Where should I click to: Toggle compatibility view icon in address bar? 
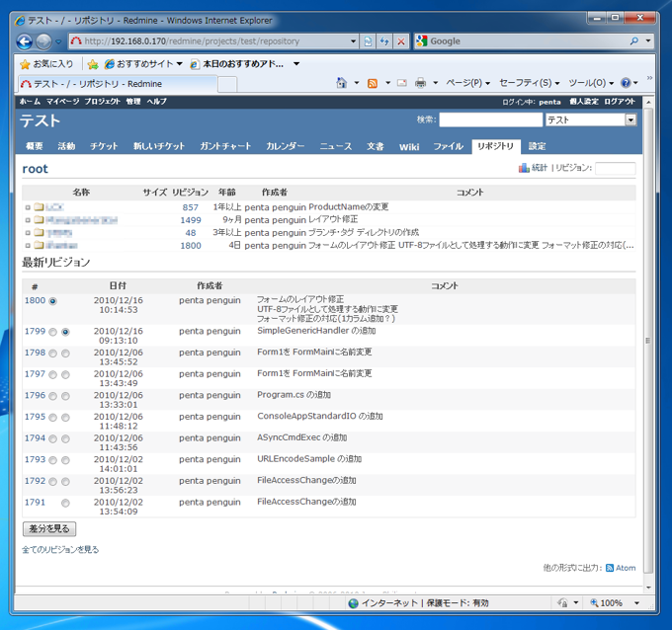click(368, 41)
